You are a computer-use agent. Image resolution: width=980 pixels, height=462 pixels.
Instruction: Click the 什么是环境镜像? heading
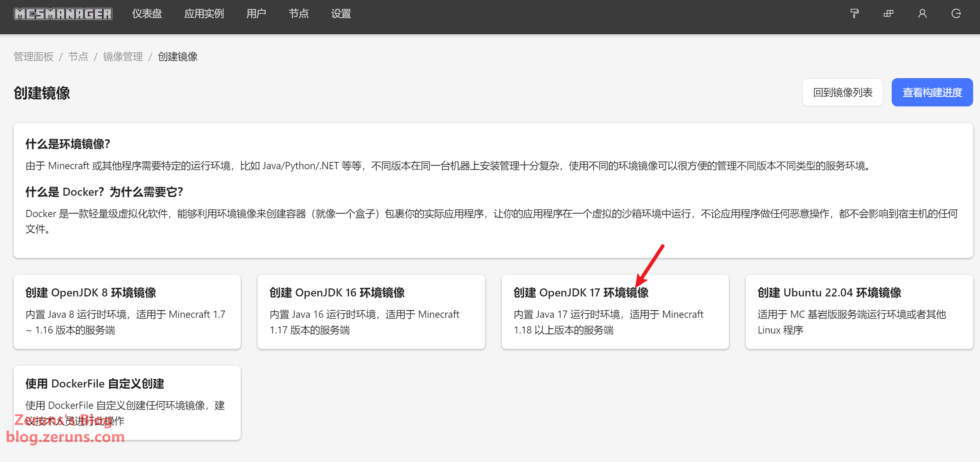[68, 144]
